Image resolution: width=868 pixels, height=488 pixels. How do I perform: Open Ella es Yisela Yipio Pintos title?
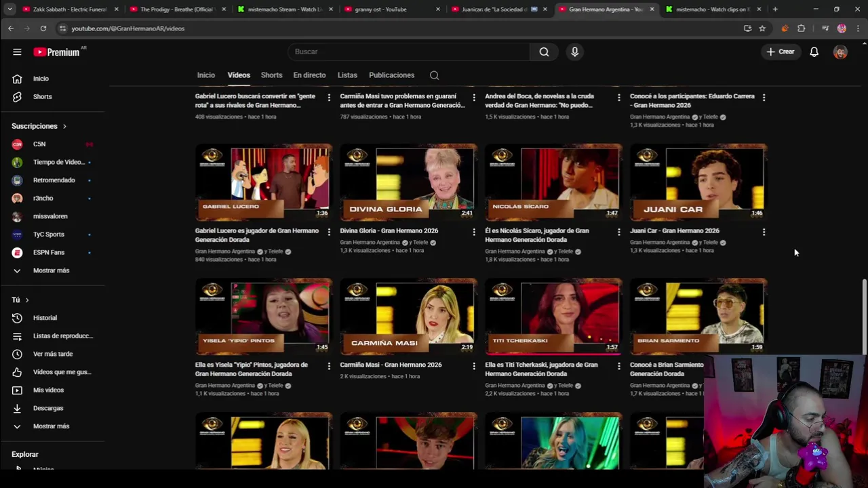pyautogui.click(x=252, y=369)
